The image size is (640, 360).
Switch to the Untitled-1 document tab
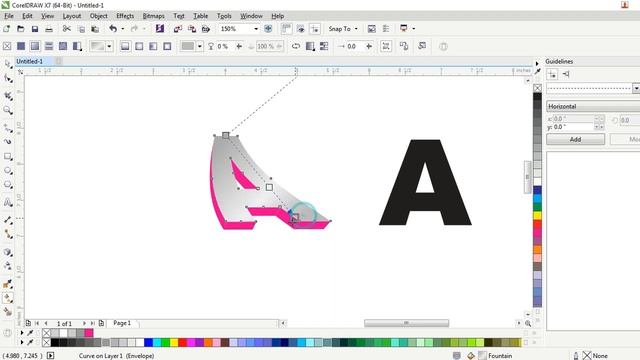(29, 61)
